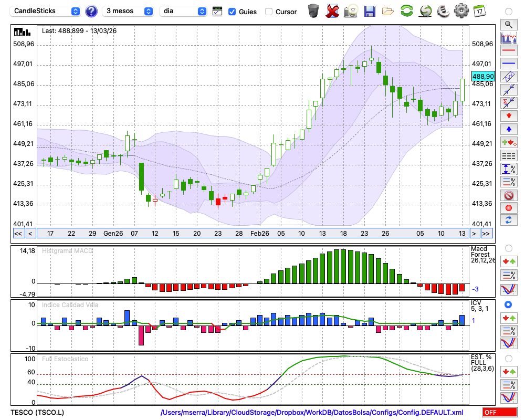
Task: Click the green calendar icon
Action: click(479, 10)
